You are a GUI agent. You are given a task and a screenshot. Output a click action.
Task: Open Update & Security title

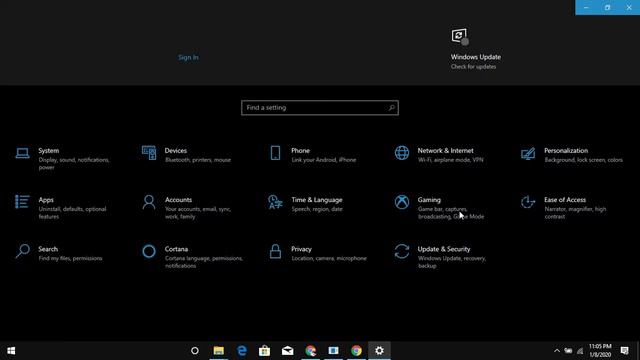tap(444, 249)
